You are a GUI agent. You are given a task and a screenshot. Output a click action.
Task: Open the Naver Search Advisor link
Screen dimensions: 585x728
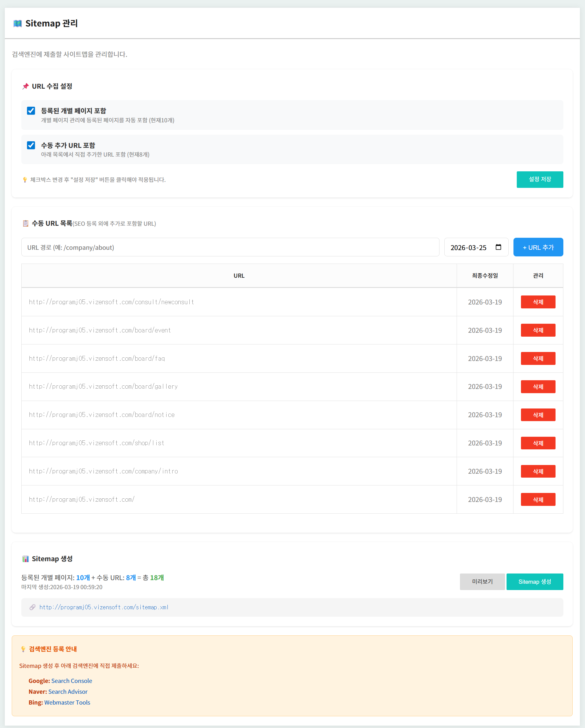pos(68,692)
